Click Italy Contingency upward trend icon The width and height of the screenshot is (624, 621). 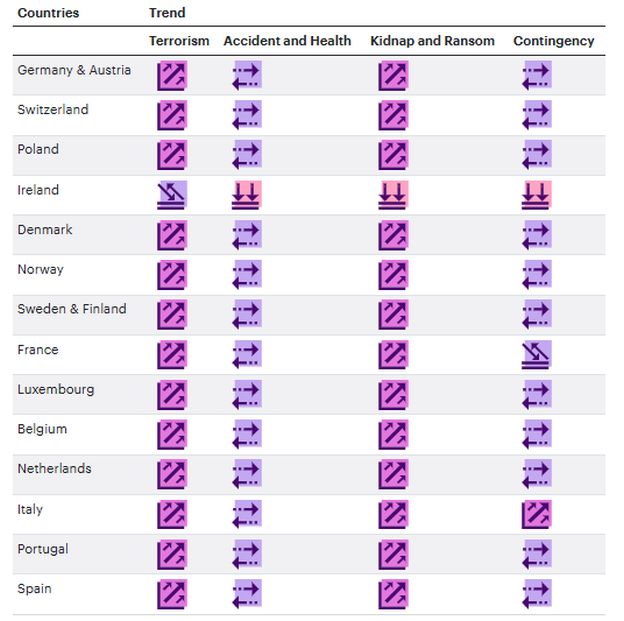[x=537, y=515]
